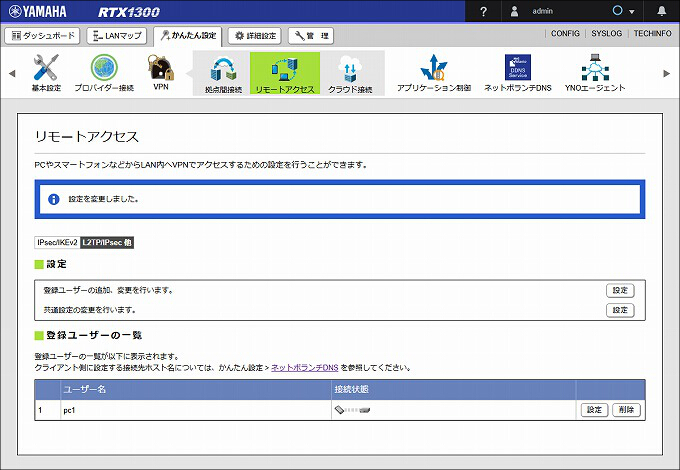
Task: Click the info icon in notification banner
Action: 54,199
